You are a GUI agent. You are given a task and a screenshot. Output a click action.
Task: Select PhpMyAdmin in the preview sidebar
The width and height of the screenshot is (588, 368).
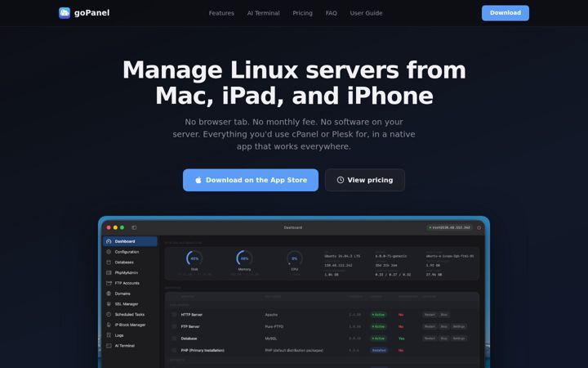(130, 272)
